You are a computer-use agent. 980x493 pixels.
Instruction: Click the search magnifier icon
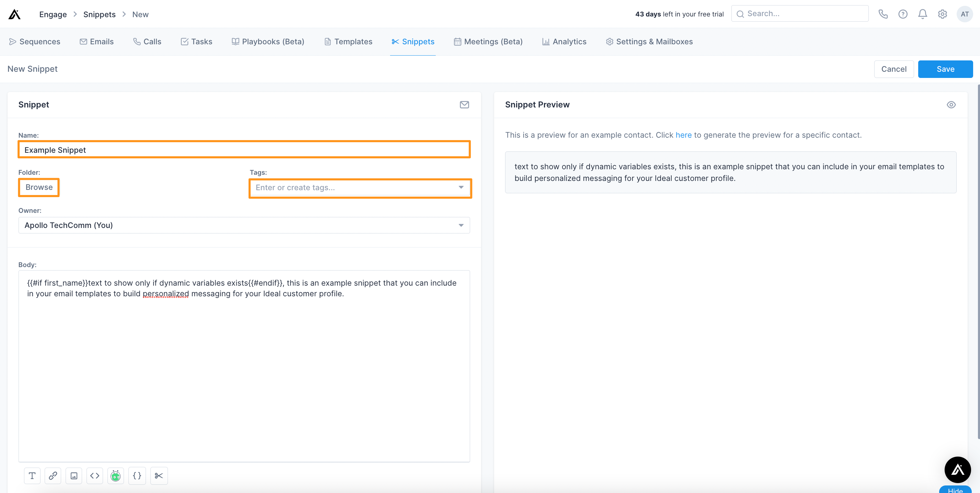tap(740, 14)
